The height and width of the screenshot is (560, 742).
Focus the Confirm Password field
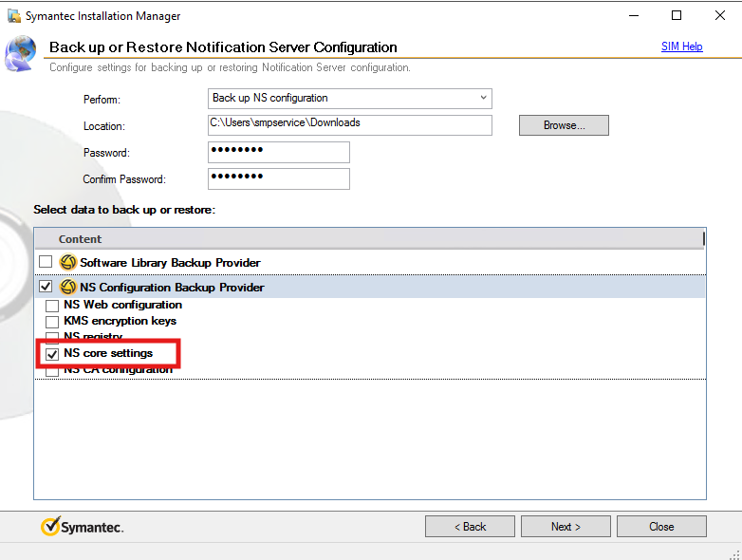coord(278,178)
